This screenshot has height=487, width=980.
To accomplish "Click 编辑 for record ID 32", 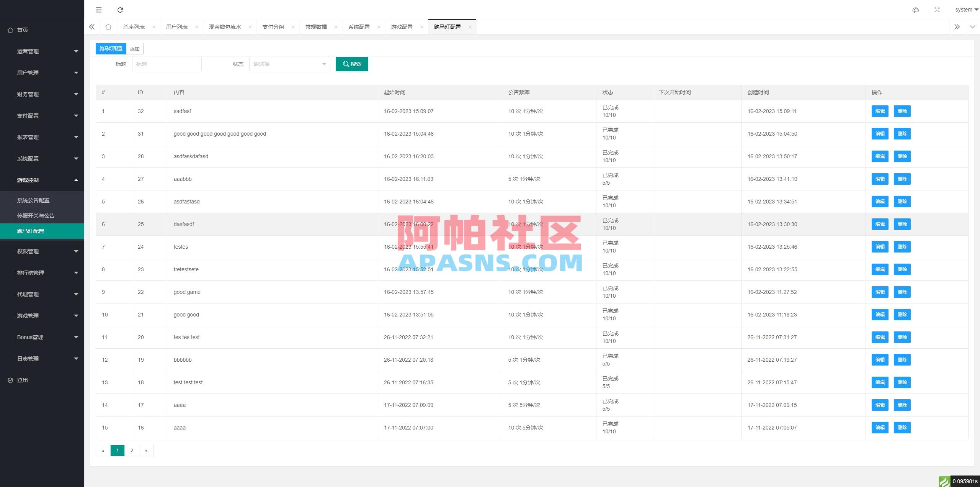I will [880, 111].
